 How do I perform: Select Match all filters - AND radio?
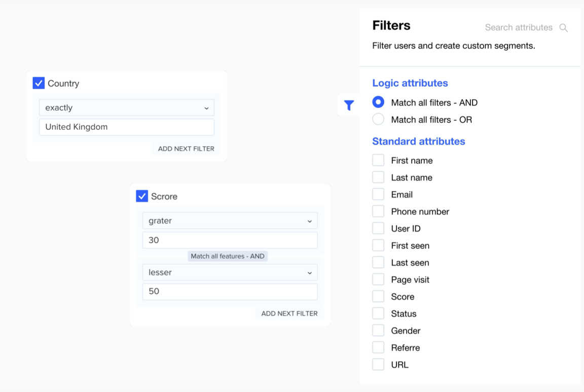tap(378, 102)
